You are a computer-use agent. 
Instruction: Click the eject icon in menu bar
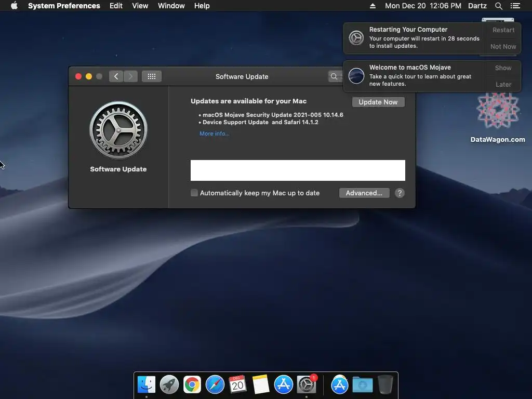[373, 6]
